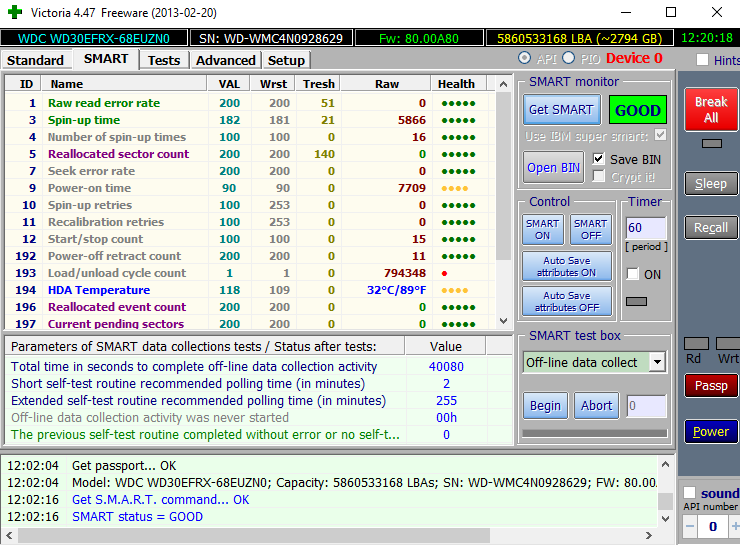Click the input field next to Abort

pos(646,406)
